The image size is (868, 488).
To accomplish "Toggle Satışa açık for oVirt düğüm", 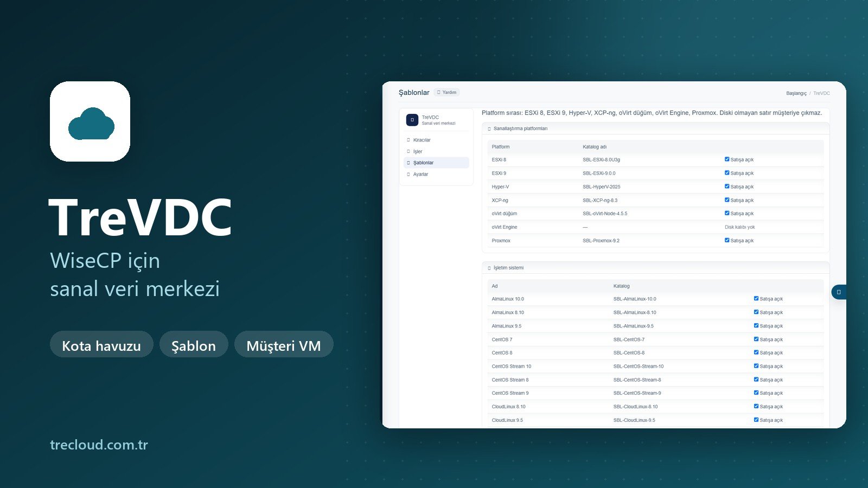I will [x=727, y=213].
